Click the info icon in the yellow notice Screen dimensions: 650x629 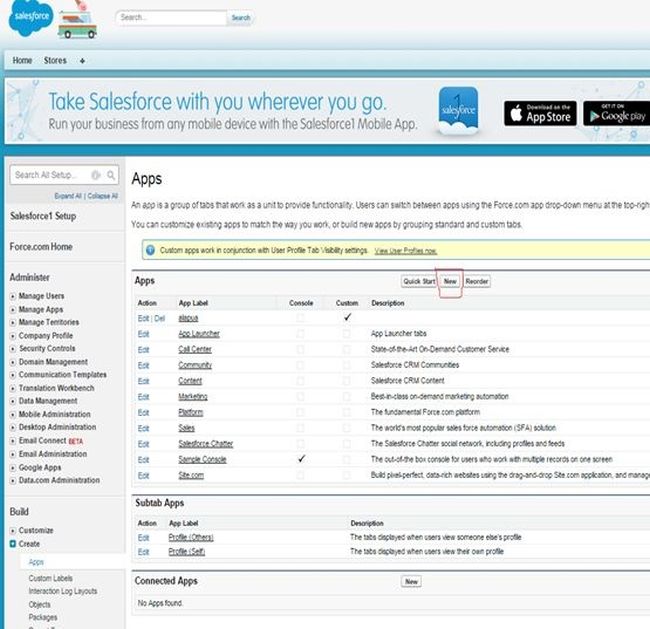pyautogui.click(x=150, y=250)
